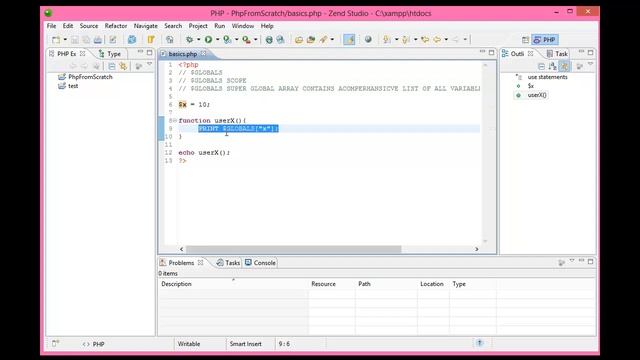Collapse the userX function fold marker
The height and width of the screenshot is (360, 640).
(175, 120)
